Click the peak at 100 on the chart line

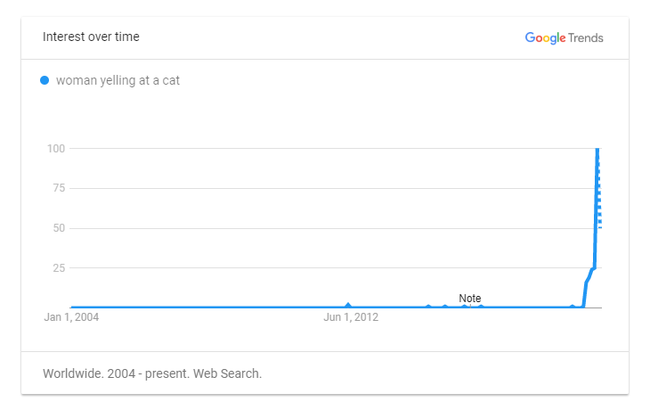[597, 149]
